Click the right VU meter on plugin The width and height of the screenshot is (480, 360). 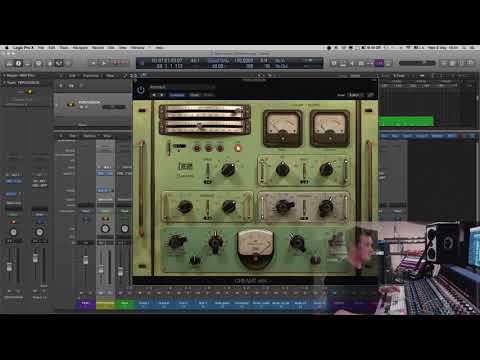[x=330, y=129]
